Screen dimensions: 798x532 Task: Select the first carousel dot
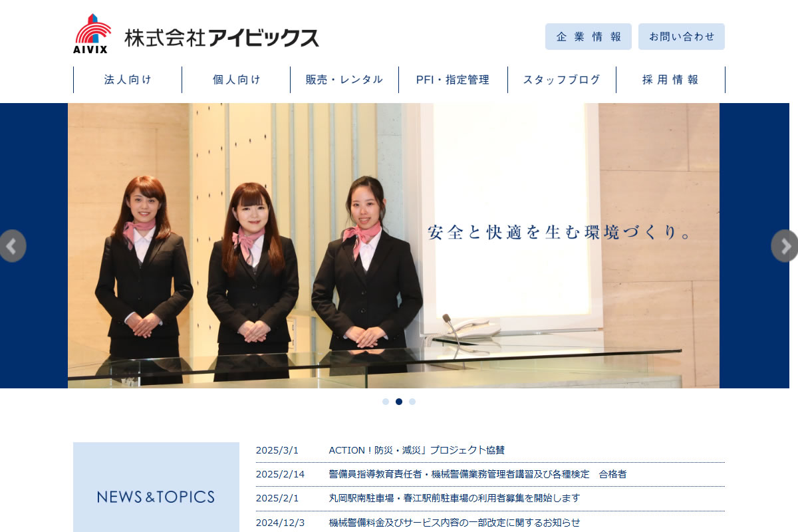click(x=386, y=402)
